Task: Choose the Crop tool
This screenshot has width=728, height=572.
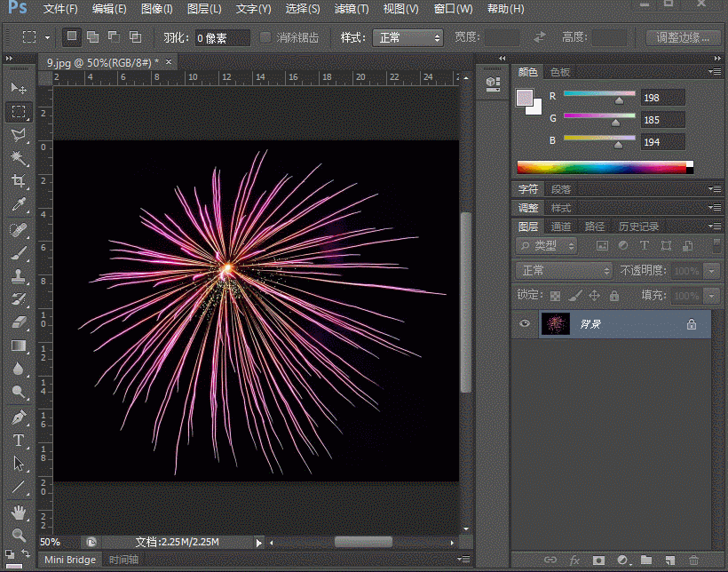Action: coord(18,182)
